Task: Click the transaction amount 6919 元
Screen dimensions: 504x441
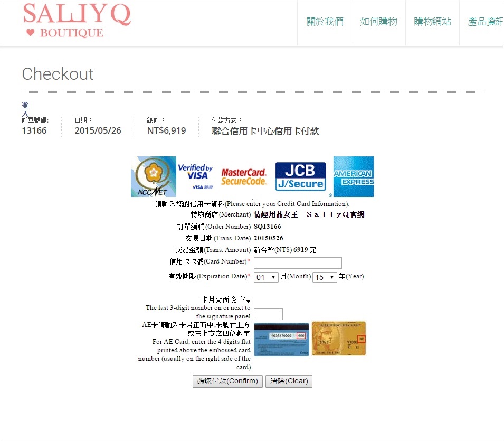Action: (x=305, y=250)
